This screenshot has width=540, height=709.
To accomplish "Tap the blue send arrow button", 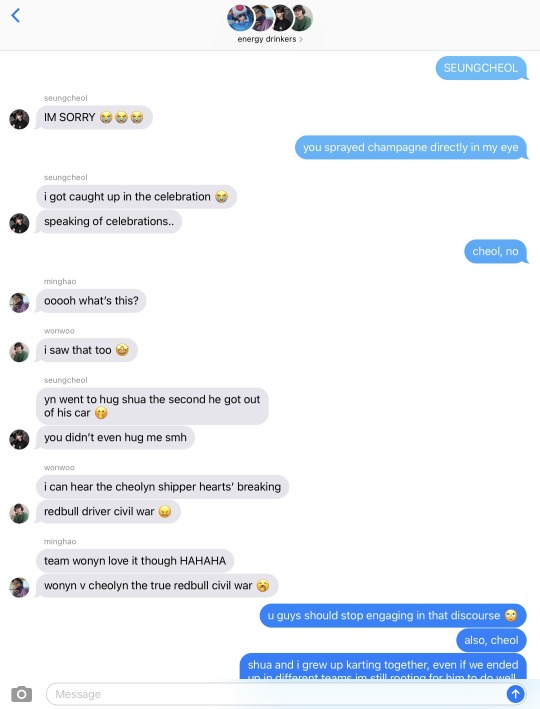I will pyautogui.click(x=515, y=694).
